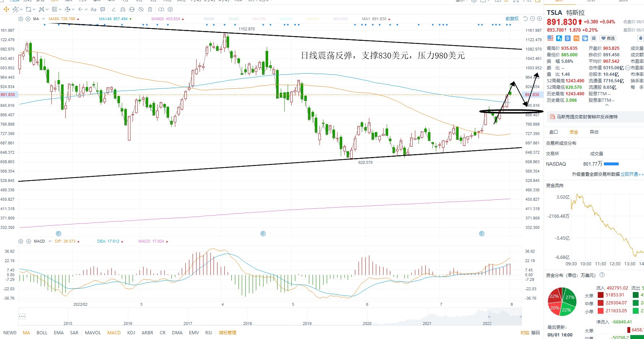The image size is (644, 339).
Task: Zoom in the chart with plus icon
Action: (x=539, y=19)
